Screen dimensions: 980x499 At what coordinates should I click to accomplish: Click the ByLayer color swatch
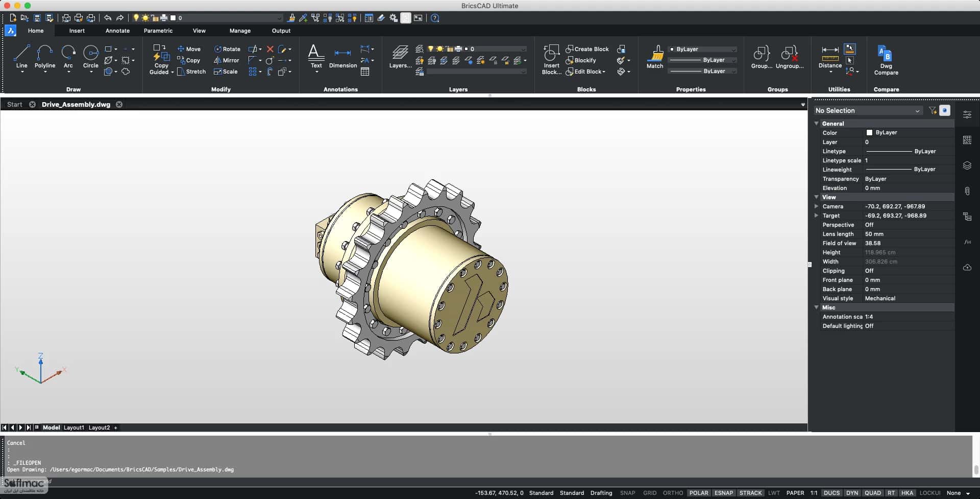click(x=869, y=132)
